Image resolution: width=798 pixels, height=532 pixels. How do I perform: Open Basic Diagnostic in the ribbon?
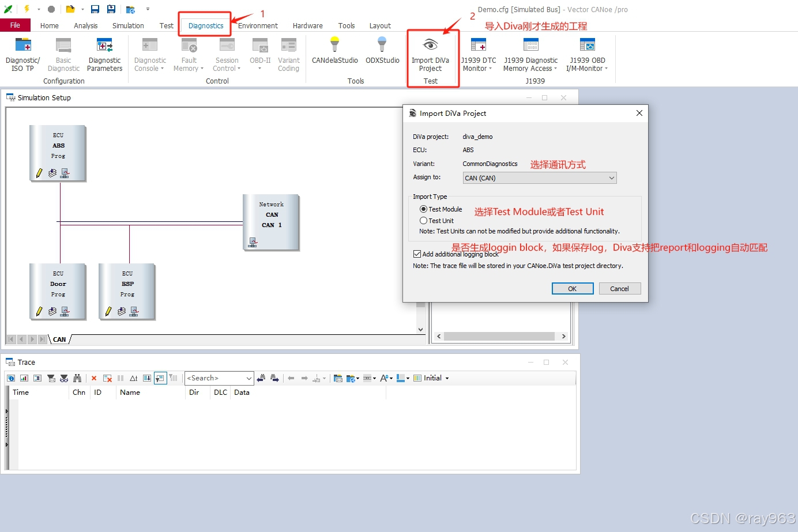coord(63,55)
